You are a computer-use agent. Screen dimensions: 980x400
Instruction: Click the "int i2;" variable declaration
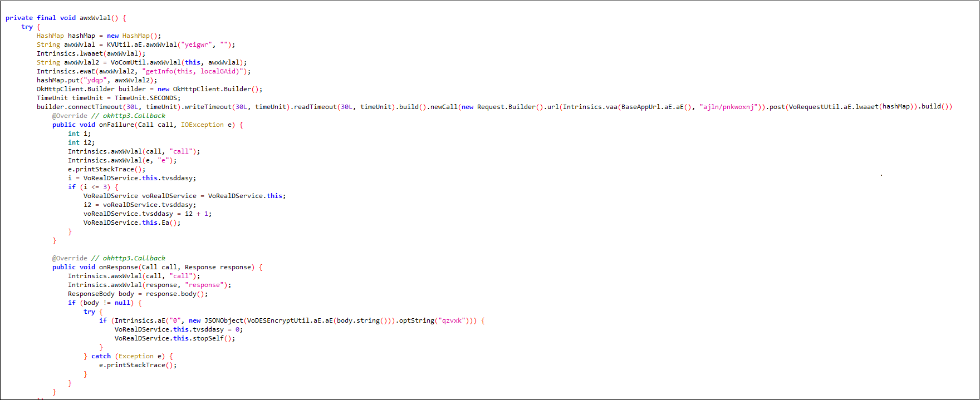pos(81,142)
